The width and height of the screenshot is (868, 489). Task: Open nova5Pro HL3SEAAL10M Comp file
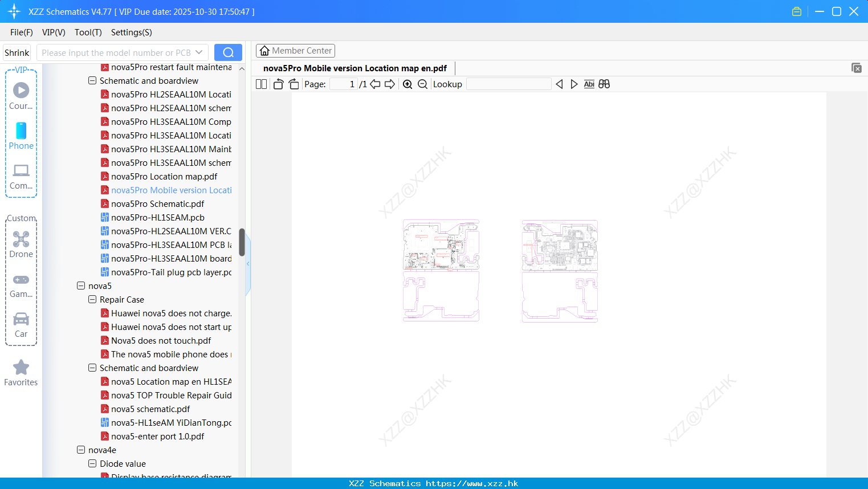click(166, 121)
